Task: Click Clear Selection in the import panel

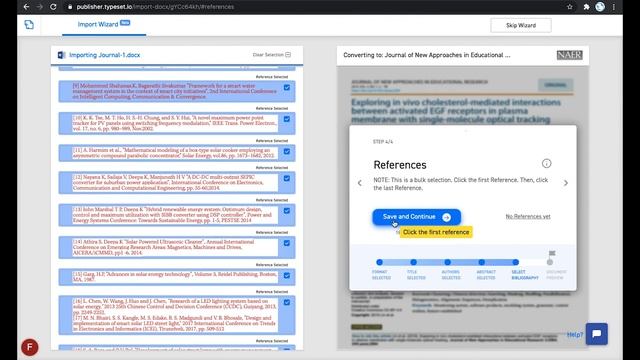Action: (271, 55)
